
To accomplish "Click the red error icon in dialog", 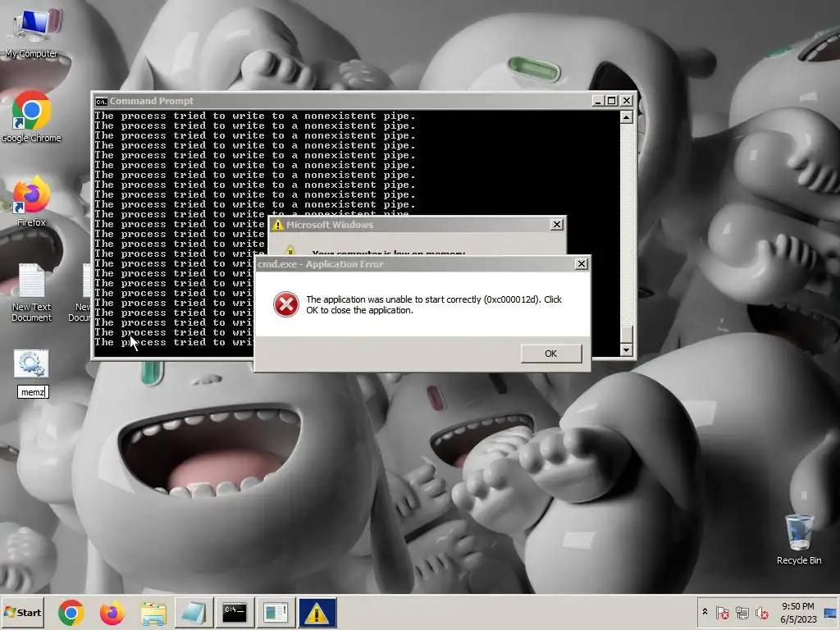I will [286, 304].
